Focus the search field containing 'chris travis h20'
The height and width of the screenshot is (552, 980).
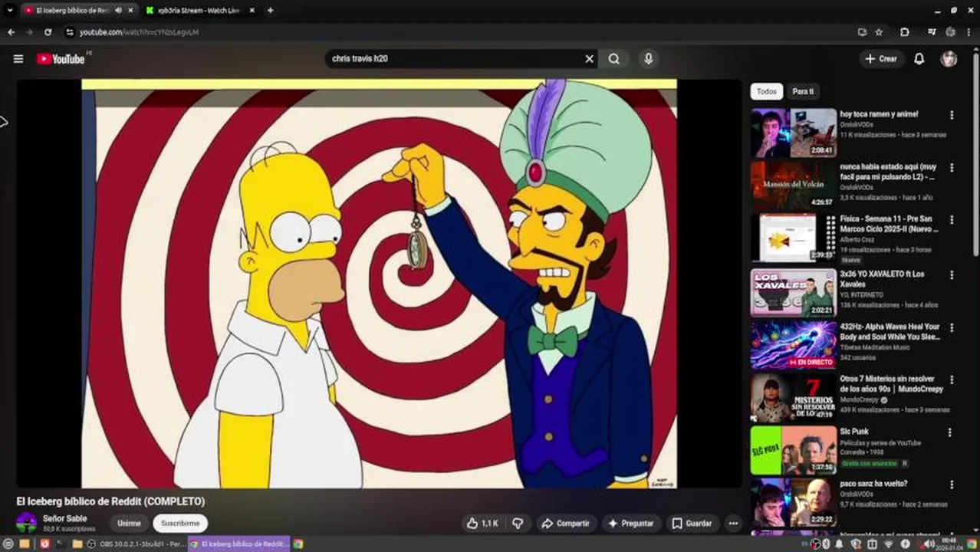click(x=456, y=58)
